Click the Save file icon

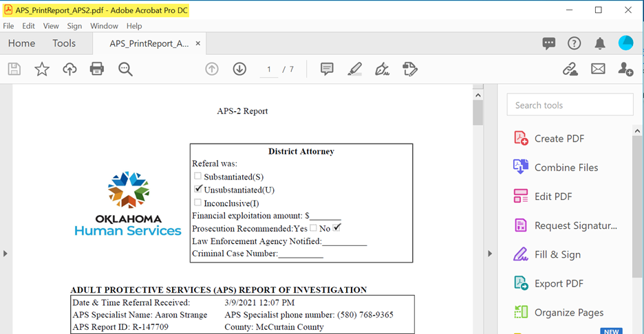click(x=14, y=69)
